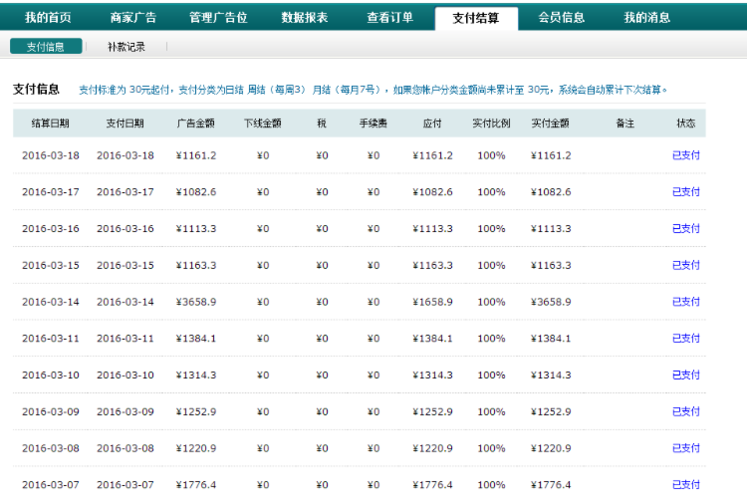Click the 实付金额 column header

[551, 123]
